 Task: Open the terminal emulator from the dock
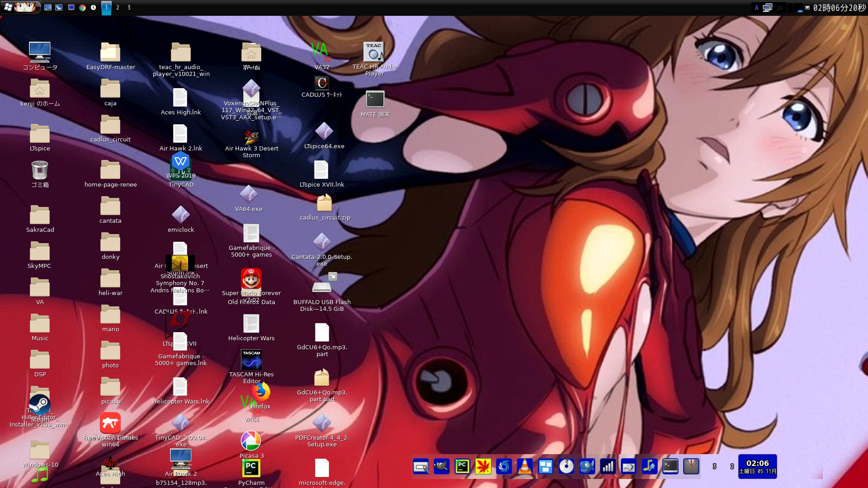671,466
